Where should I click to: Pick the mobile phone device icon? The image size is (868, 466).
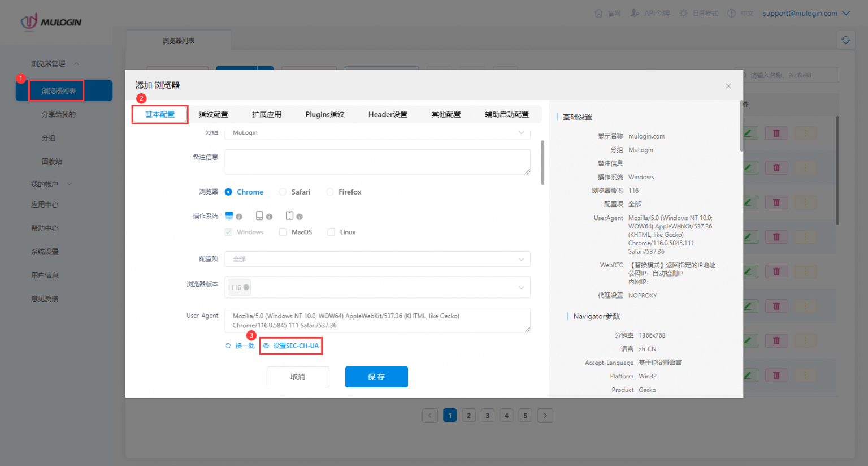click(289, 215)
